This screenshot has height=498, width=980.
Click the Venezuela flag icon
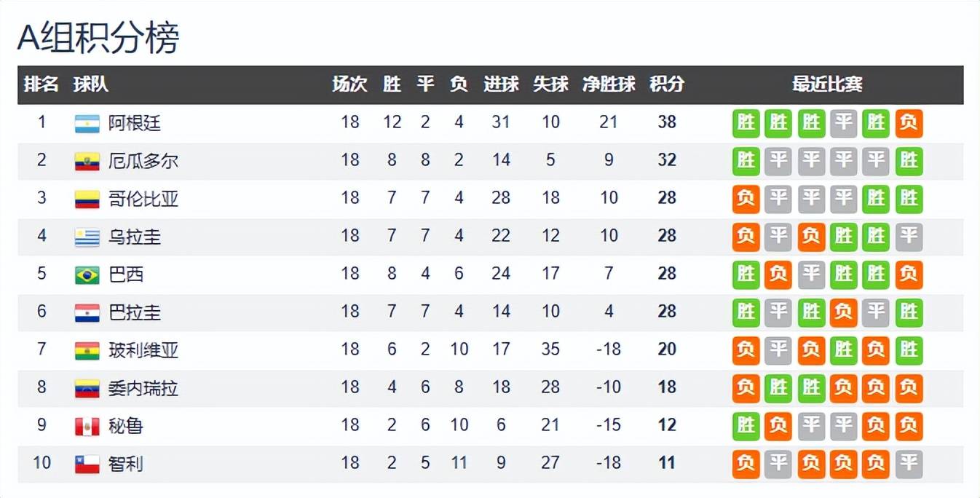tap(87, 388)
